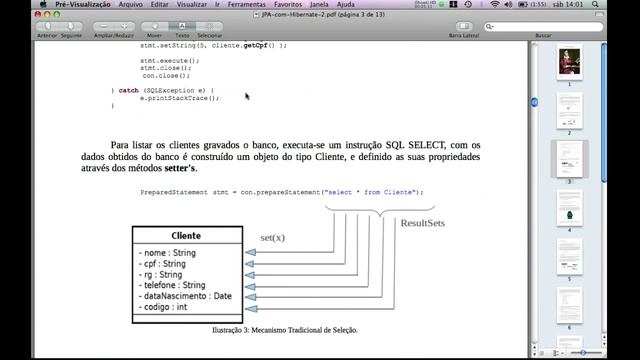Click the catch keyword in code

tap(129, 91)
